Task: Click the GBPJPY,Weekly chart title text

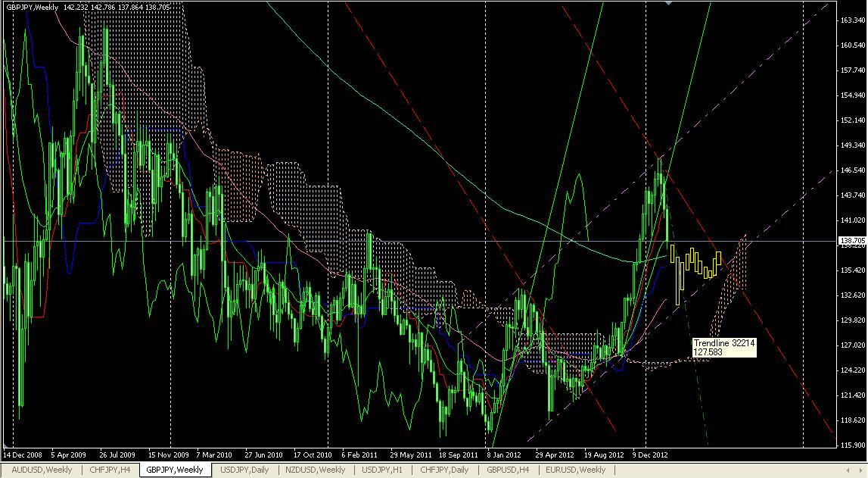Action: 32,8
